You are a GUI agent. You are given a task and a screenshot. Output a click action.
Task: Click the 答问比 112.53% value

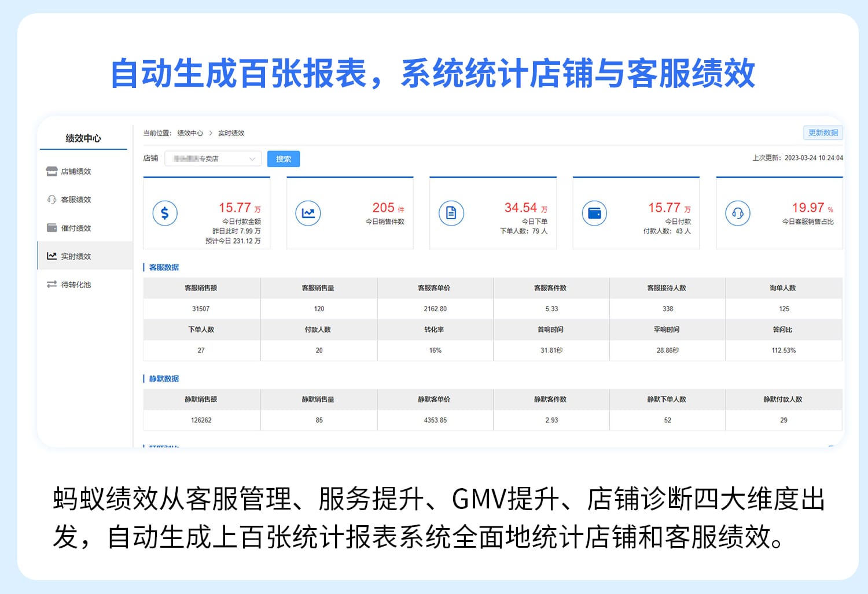(784, 350)
